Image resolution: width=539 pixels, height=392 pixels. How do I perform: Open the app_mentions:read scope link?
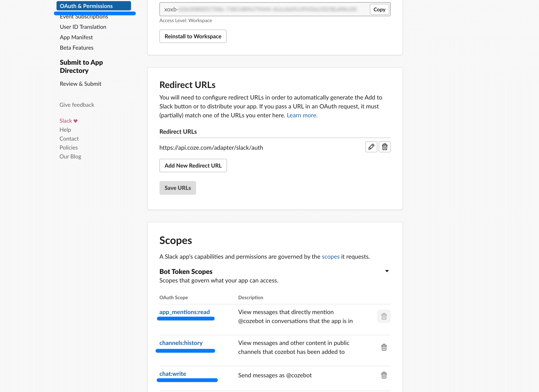(x=184, y=312)
